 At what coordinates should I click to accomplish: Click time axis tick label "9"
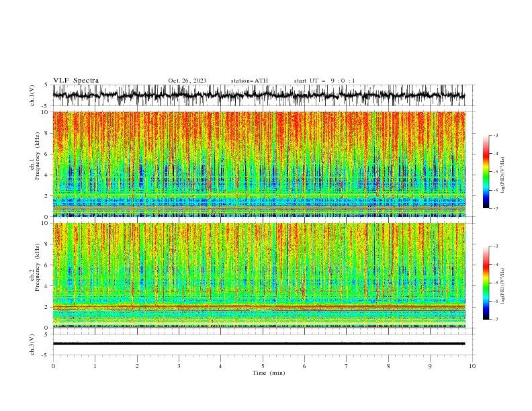(x=430, y=366)
